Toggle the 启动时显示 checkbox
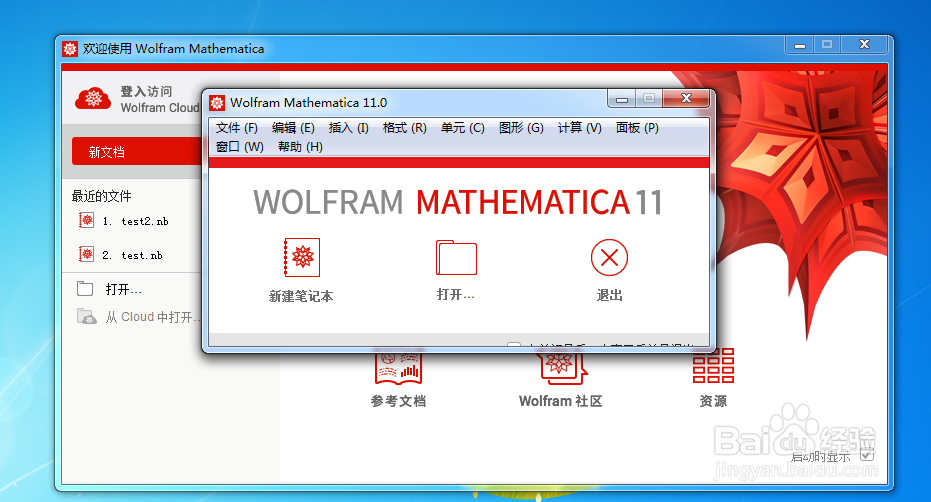Image resolution: width=931 pixels, height=502 pixels. point(867,456)
